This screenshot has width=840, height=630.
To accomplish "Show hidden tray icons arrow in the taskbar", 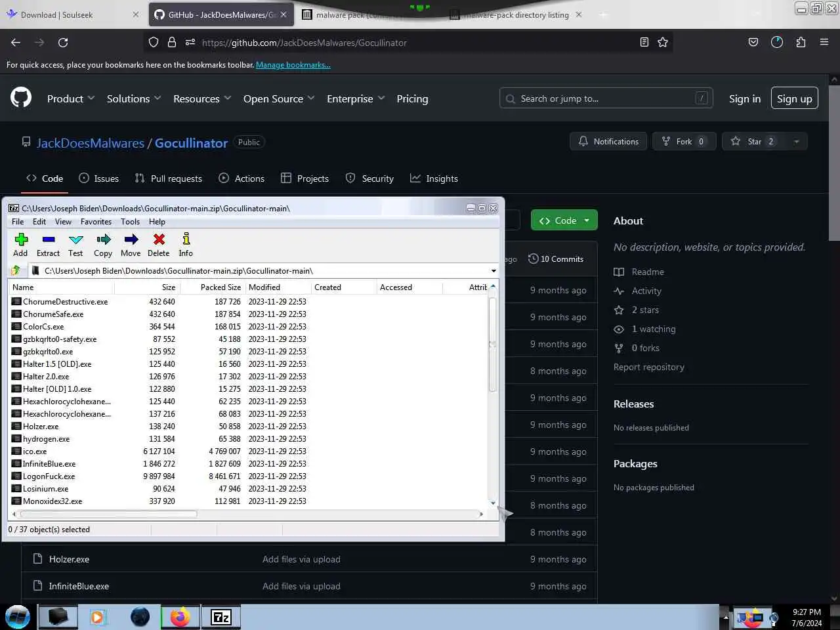I will pos(726,618).
